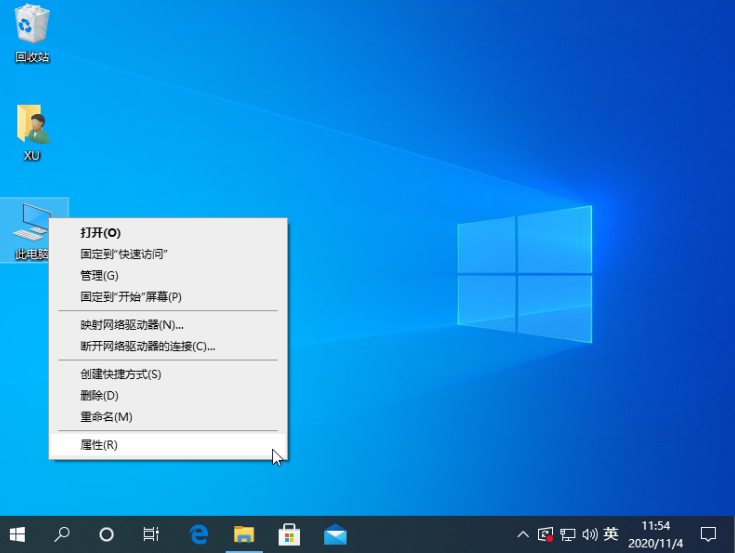Click 映射网络驱动器(N)... menu entry
This screenshot has height=553, width=735.
[132, 324]
